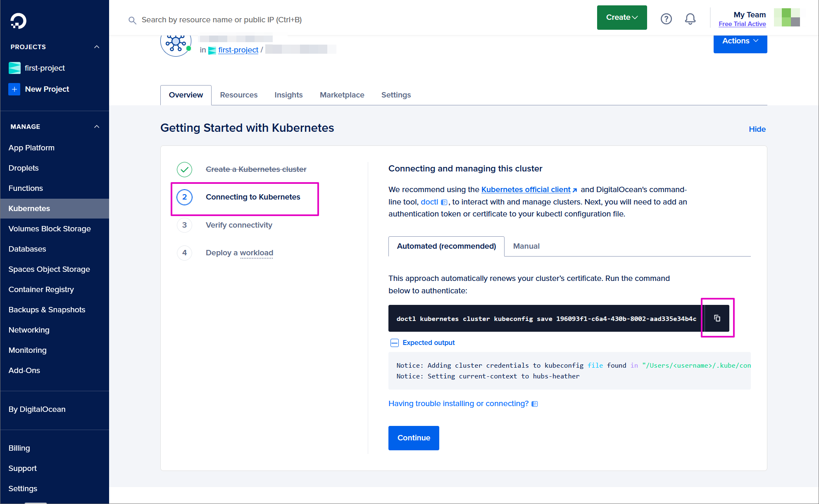The width and height of the screenshot is (819, 504).
Task: Open Volumes Block Storage
Action: point(50,229)
